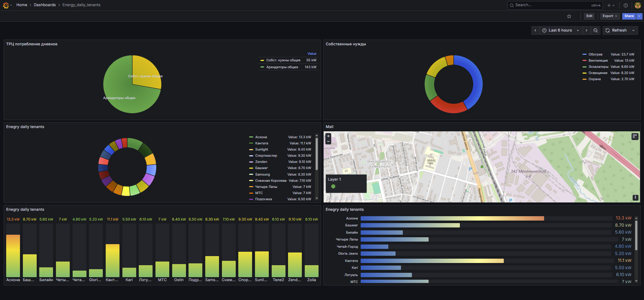Move time range forward with right arrow
Viewport: 644px width, 300px height.
point(587,30)
